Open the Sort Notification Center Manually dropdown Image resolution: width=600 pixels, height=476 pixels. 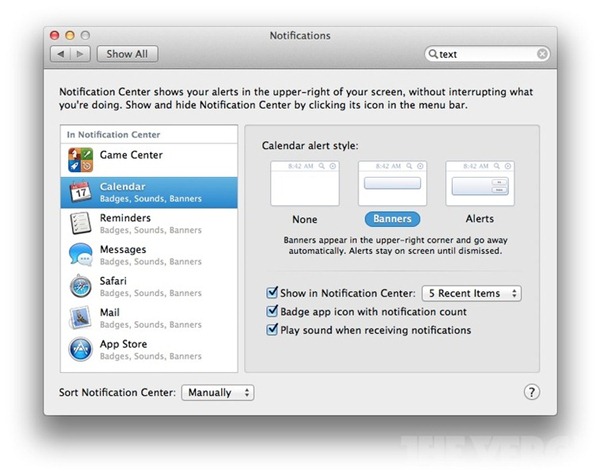[x=217, y=393]
